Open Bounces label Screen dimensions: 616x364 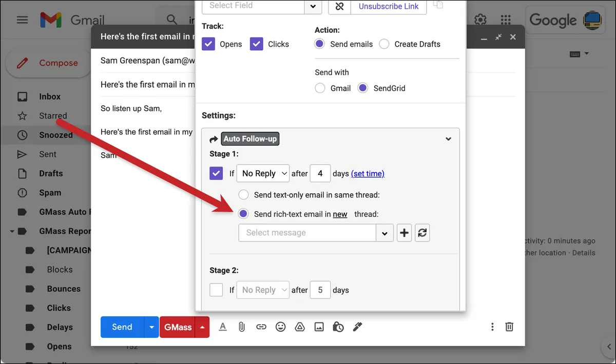(64, 289)
